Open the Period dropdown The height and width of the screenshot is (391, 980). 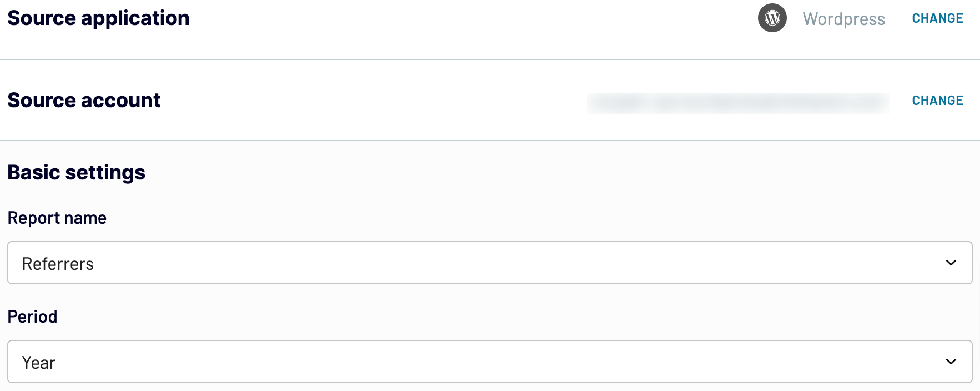[489, 362]
